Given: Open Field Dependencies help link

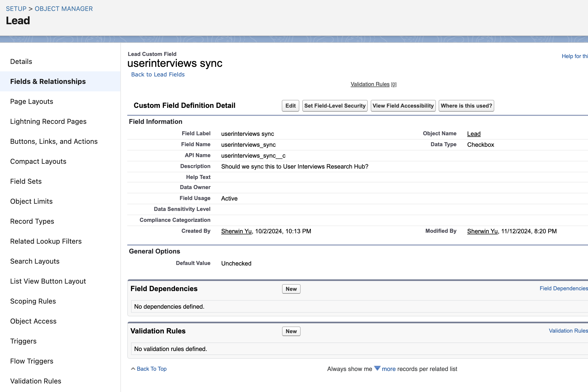Looking at the screenshot, I should tap(564, 288).
